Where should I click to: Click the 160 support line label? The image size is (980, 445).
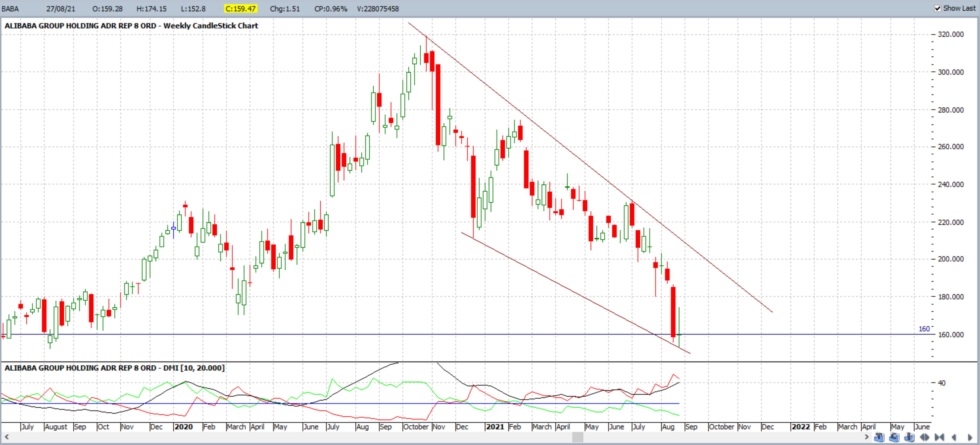[924, 329]
